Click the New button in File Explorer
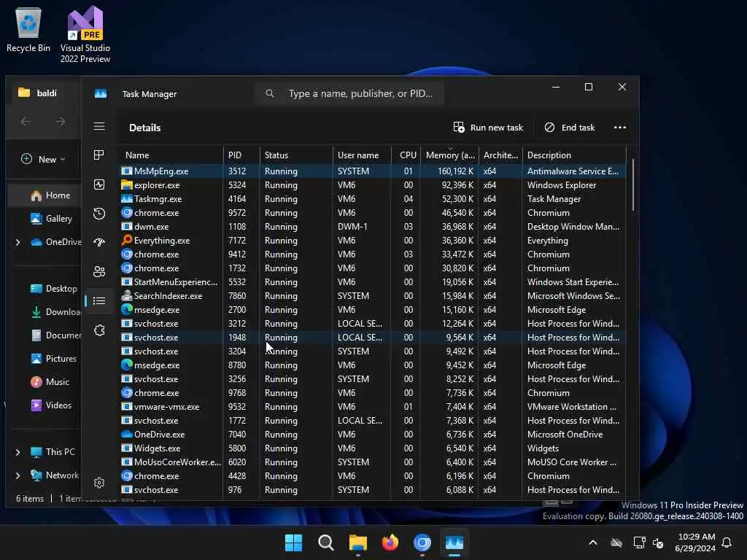The height and width of the screenshot is (560, 747). pos(43,159)
